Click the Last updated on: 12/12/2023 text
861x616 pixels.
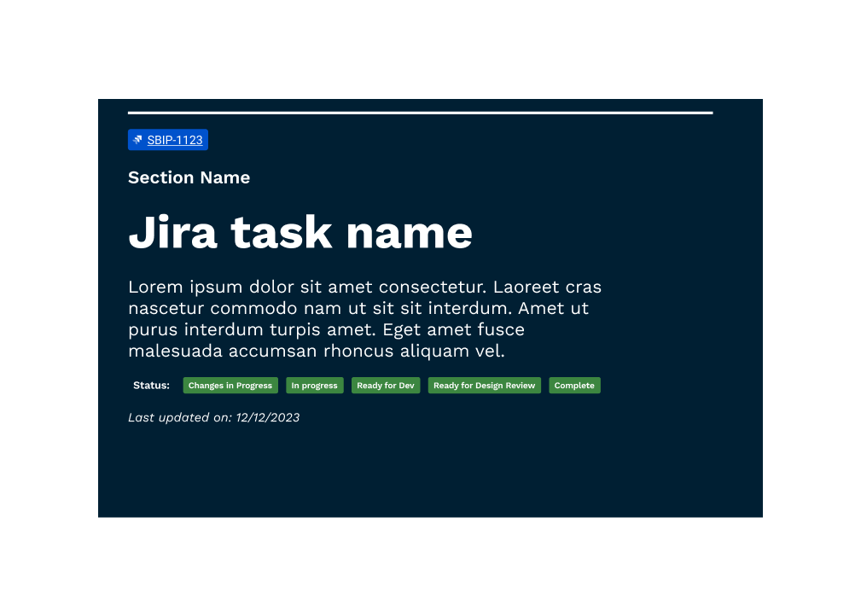[213, 417]
